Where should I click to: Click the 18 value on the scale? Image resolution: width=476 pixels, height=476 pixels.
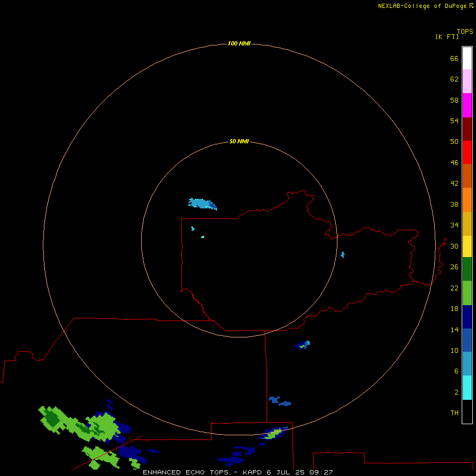click(x=454, y=309)
